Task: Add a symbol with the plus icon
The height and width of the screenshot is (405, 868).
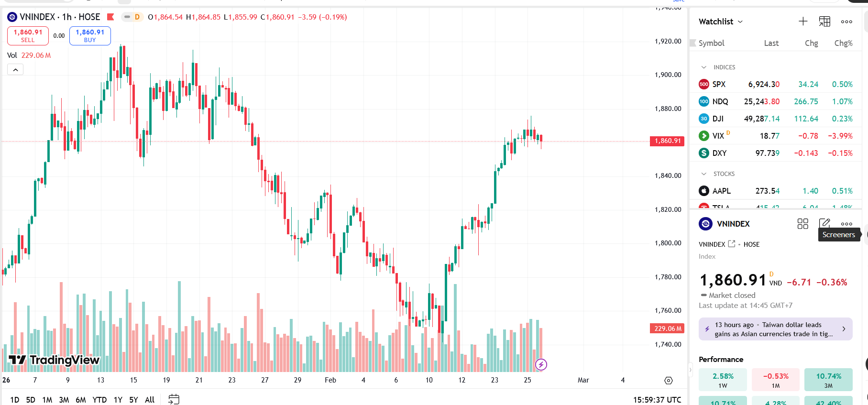Action: 803,22
